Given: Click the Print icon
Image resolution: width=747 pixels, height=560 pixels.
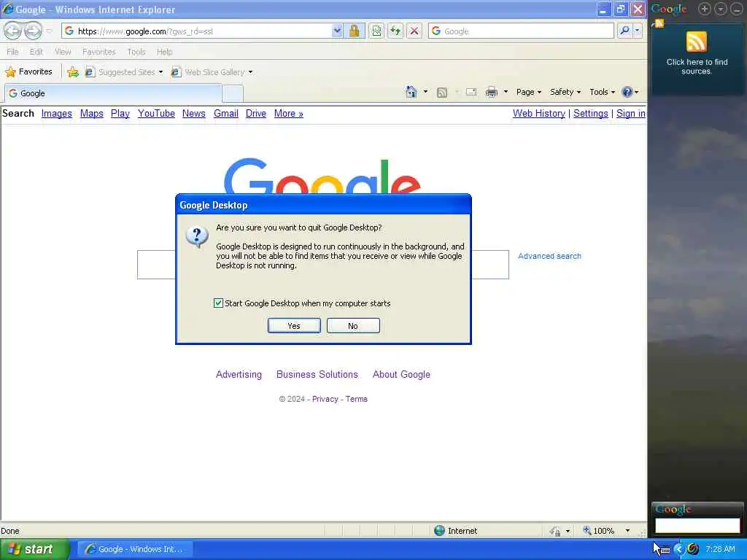Looking at the screenshot, I should tap(491, 92).
